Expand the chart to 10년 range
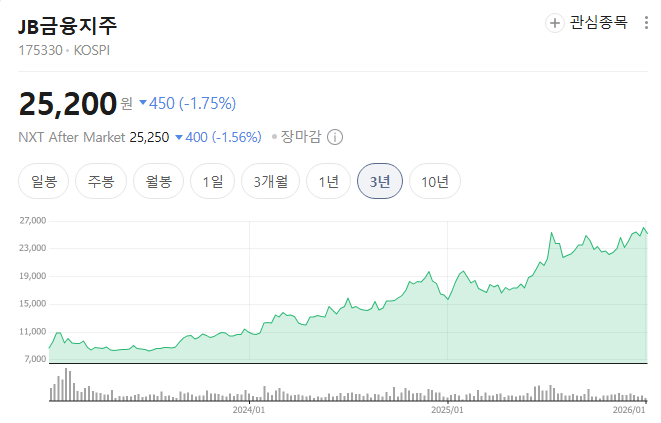 coord(435,182)
